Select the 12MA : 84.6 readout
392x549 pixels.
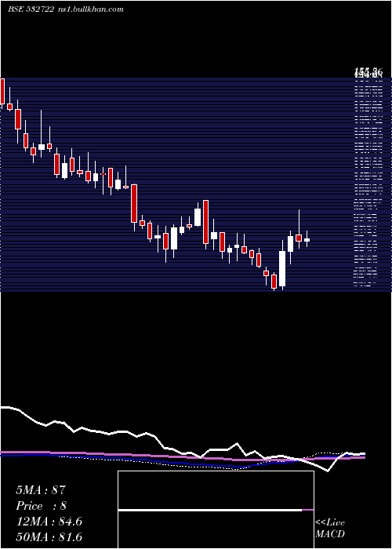click(x=49, y=522)
